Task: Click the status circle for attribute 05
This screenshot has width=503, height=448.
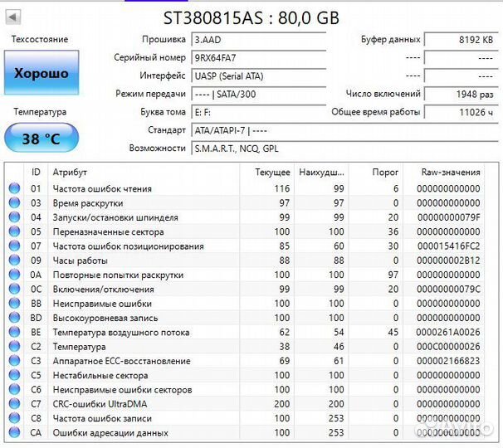Action: [x=14, y=231]
